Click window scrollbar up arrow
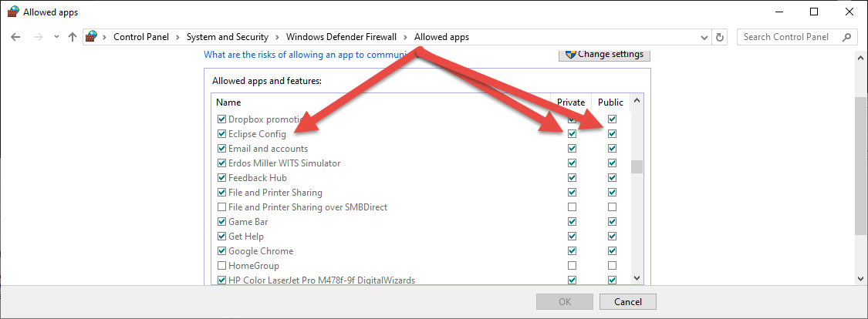This screenshot has height=319, width=868. pyautogui.click(x=860, y=57)
